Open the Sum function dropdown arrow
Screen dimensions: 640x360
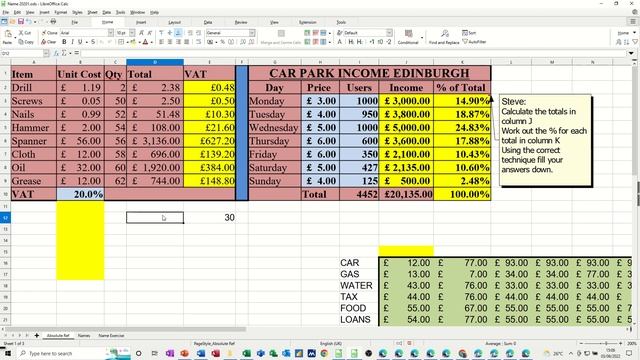pyautogui.click(x=70, y=53)
